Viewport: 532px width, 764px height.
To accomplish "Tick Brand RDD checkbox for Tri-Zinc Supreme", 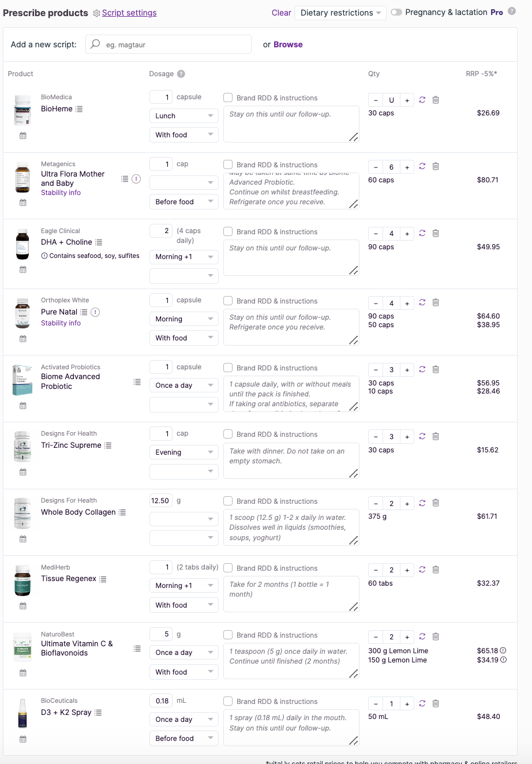I will [x=228, y=435].
